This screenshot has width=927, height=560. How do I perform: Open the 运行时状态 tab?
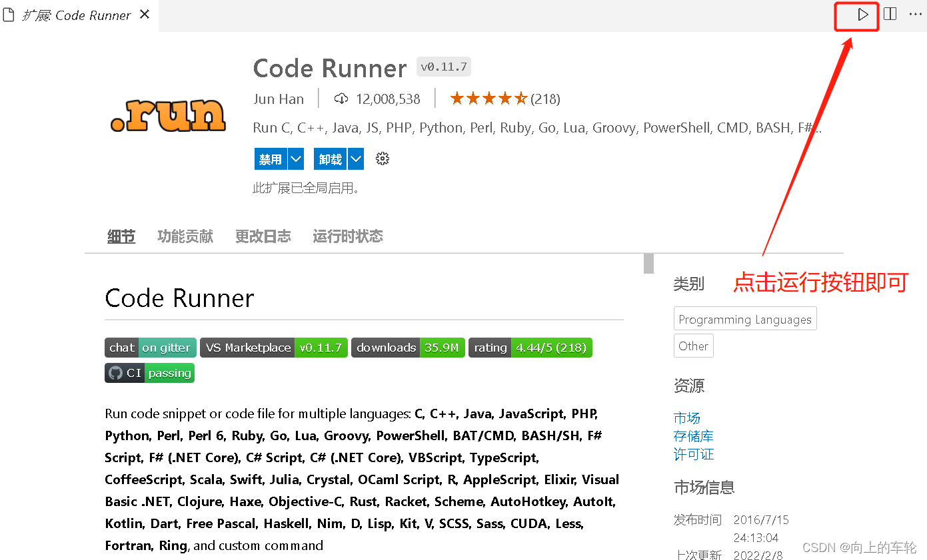pos(348,236)
